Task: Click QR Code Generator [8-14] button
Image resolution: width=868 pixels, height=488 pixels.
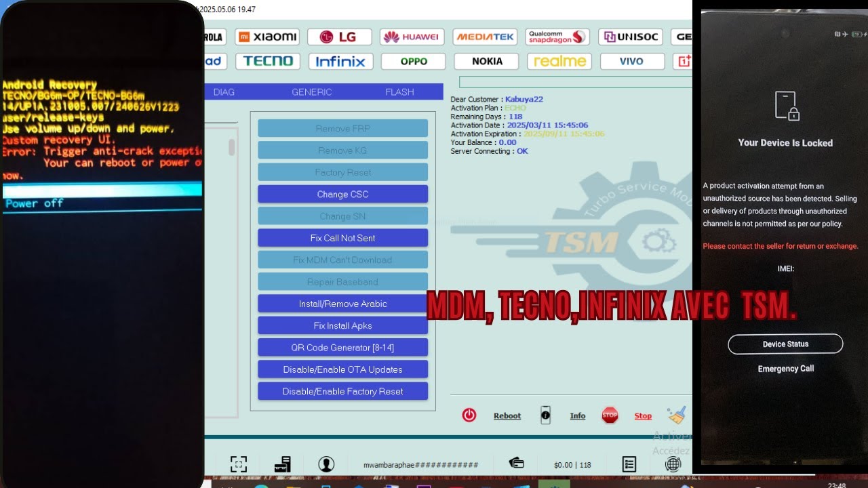Action: coord(342,347)
